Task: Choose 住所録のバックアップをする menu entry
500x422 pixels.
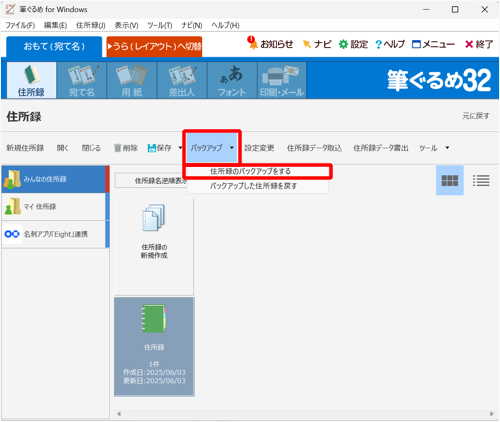Action: pos(257,171)
